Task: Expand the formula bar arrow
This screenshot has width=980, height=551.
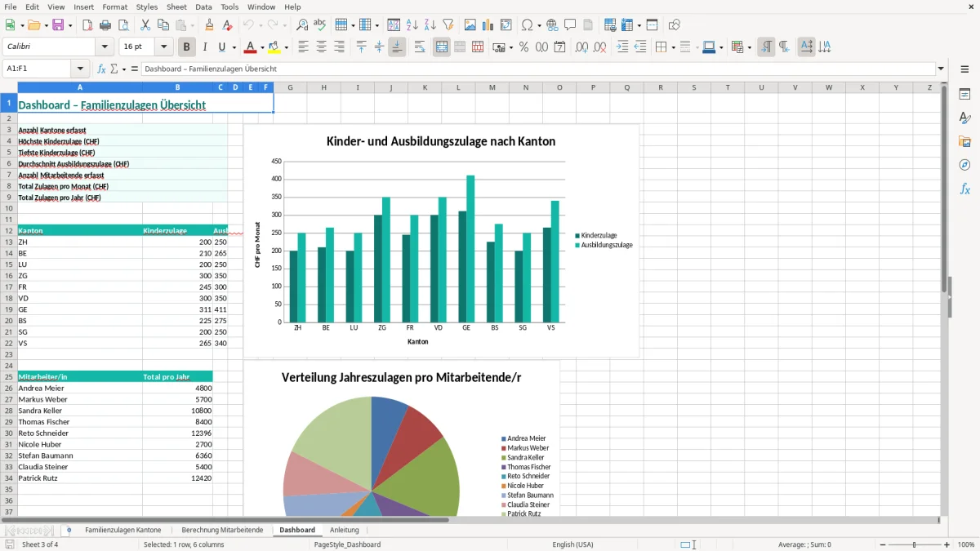Action: click(941, 69)
